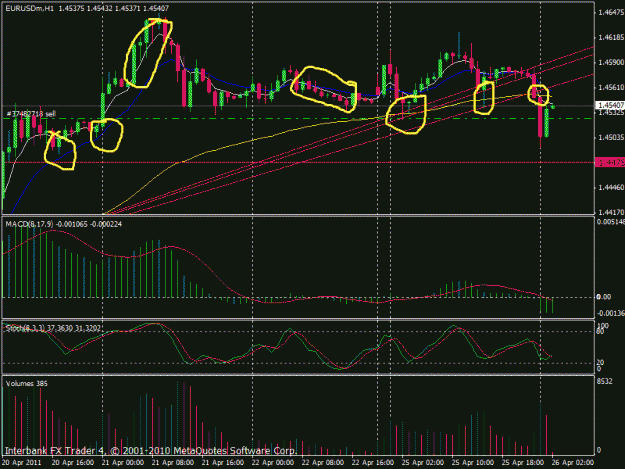Click the 1.44170 price scale label

pos(611,212)
